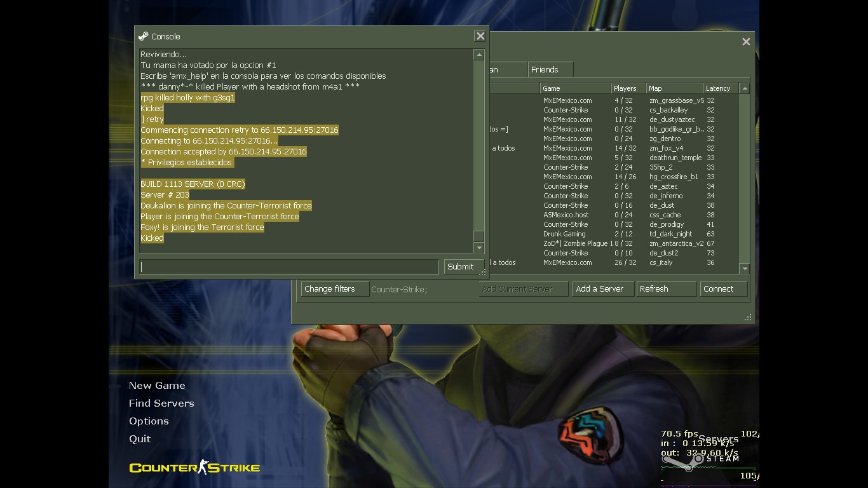Image resolution: width=868 pixels, height=488 pixels.
Task: Sort servers by the Players column
Action: pyautogui.click(x=628, y=88)
